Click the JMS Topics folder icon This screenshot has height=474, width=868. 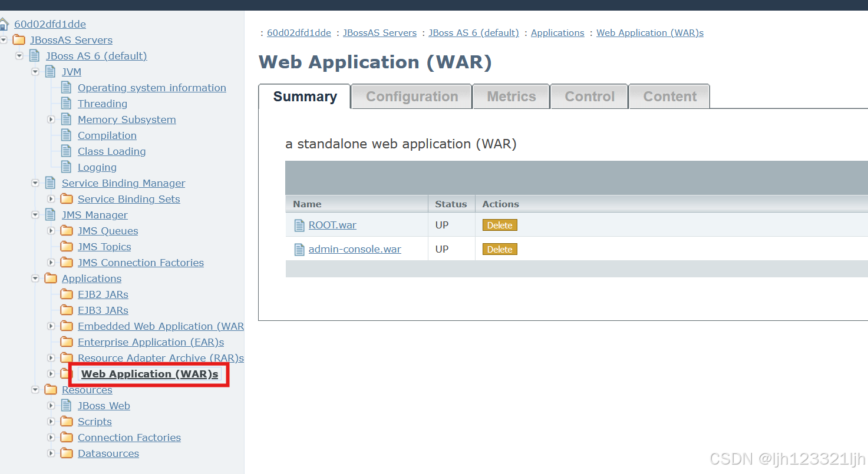click(67, 247)
